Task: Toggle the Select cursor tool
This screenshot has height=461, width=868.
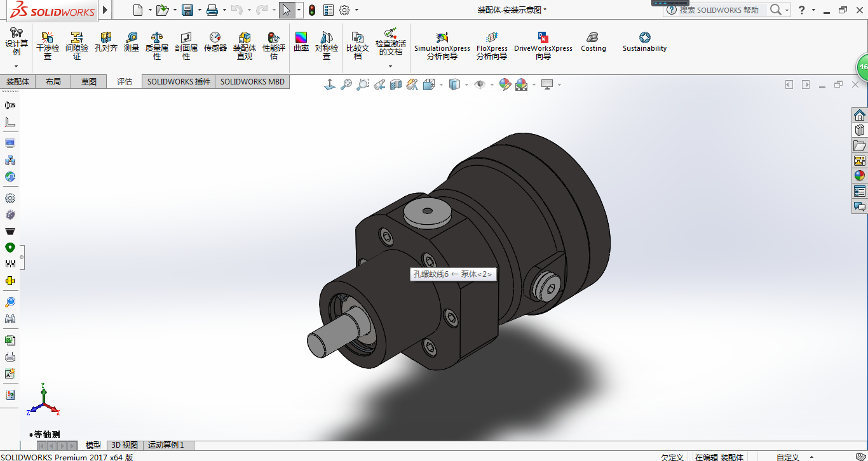Action: tap(287, 10)
